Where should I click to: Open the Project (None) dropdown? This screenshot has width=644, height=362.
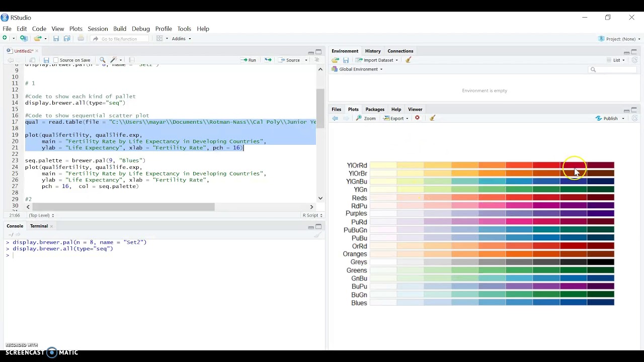(619, 39)
